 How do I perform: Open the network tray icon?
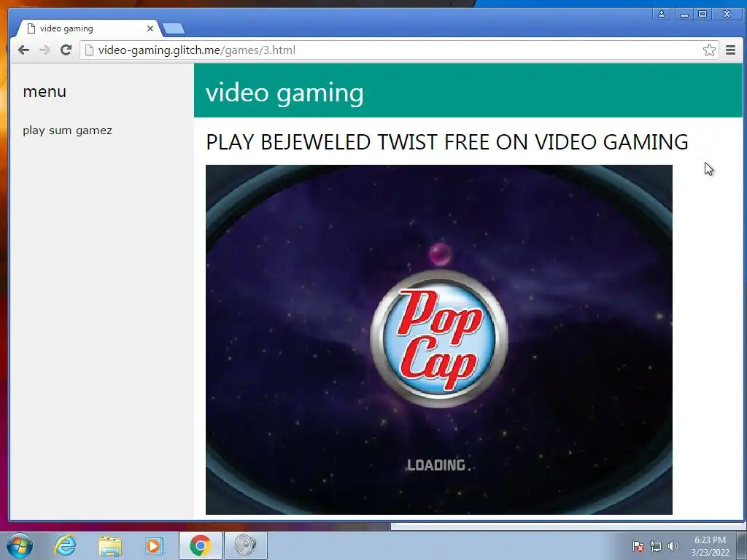656,546
